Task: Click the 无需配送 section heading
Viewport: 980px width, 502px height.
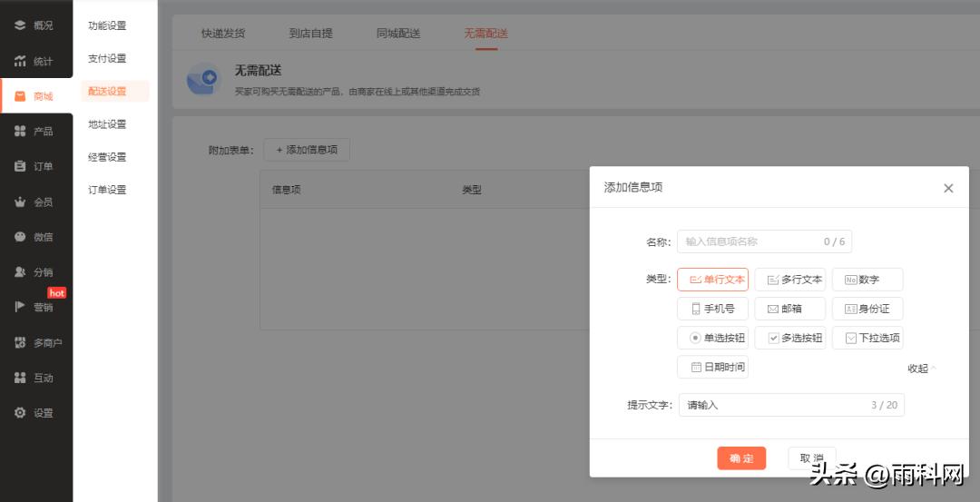Action: click(x=258, y=71)
